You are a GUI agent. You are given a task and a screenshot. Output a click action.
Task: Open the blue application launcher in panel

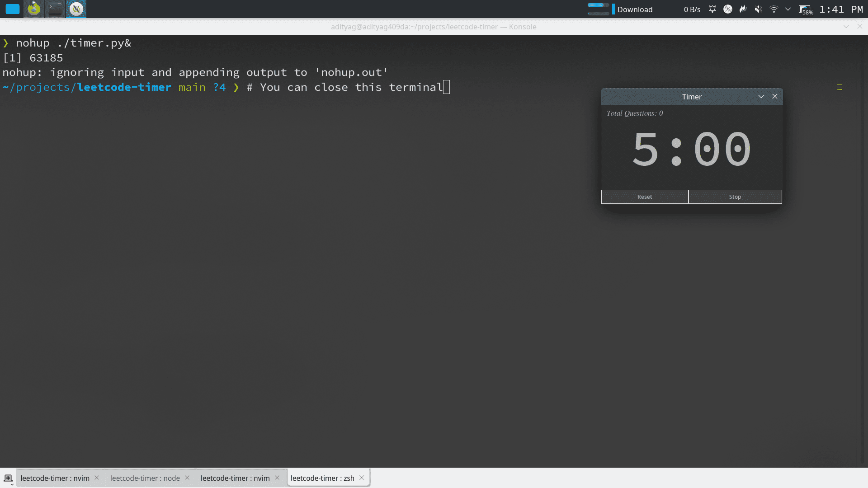point(12,9)
